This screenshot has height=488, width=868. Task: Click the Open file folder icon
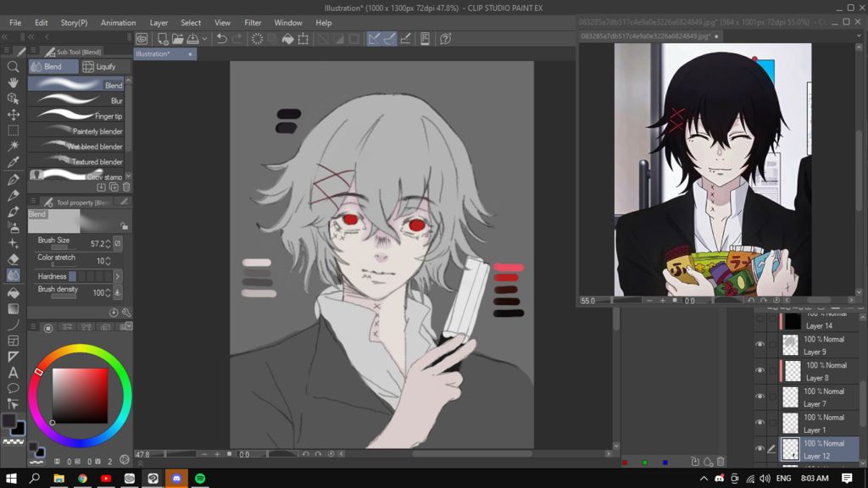click(x=178, y=39)
